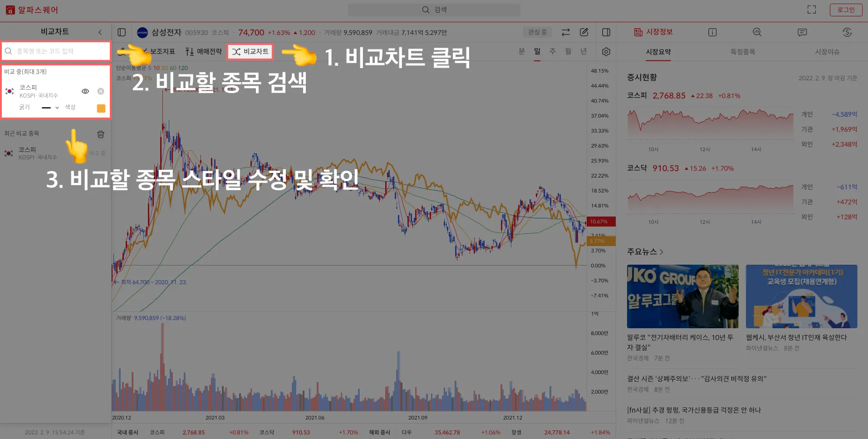Click the top 검색 search bar
868x439 pixels.
[434, 10]
